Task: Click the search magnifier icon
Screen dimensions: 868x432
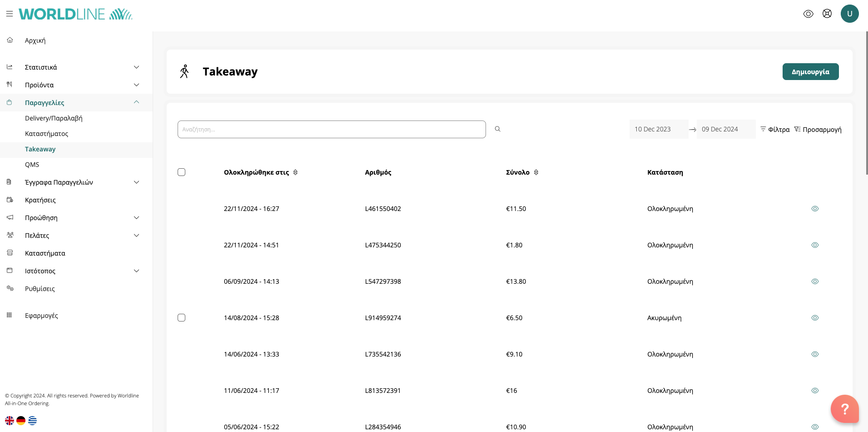Action: click(497, 129)
